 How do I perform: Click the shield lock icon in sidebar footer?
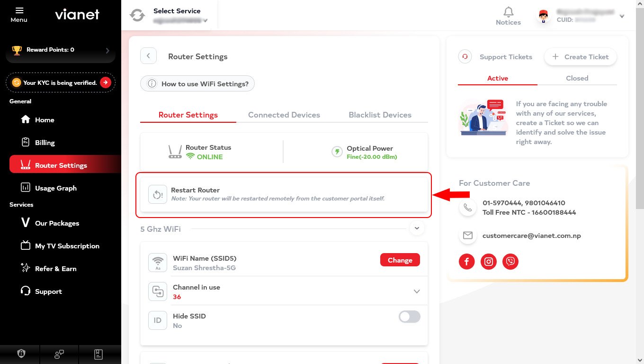(x=21, y=354)
